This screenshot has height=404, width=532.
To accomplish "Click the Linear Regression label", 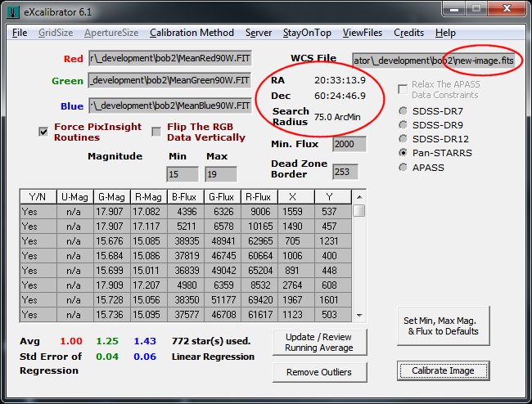I will pyautogui.click(x=213, y=357).
